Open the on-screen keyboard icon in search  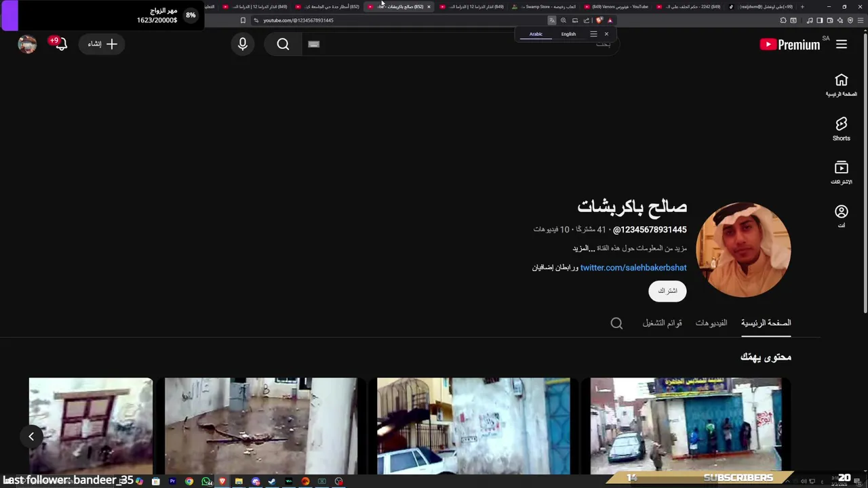(x=313, y=44)
